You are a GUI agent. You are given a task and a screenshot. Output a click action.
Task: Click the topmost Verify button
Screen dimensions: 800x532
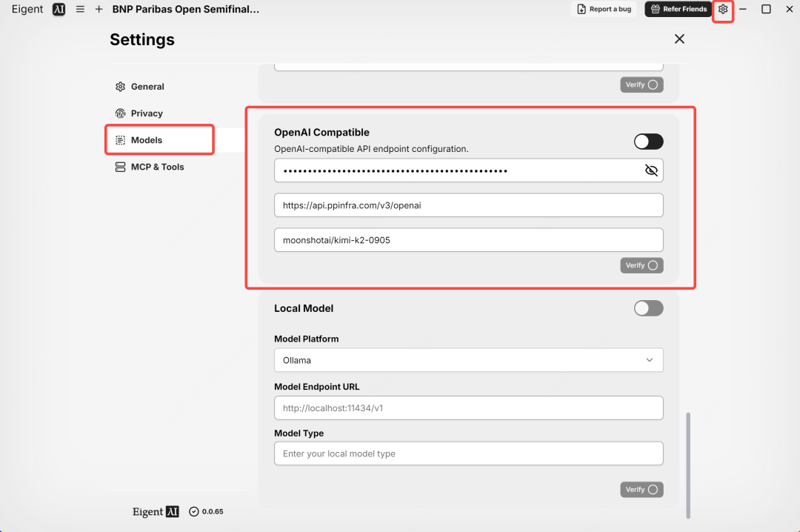point(641,84)
